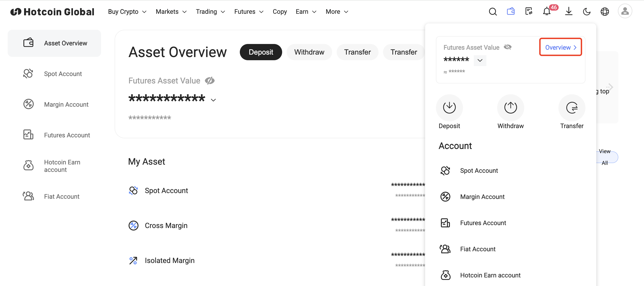Expand the Earn menu
644x286 pixels.
[x=306, y=12]
